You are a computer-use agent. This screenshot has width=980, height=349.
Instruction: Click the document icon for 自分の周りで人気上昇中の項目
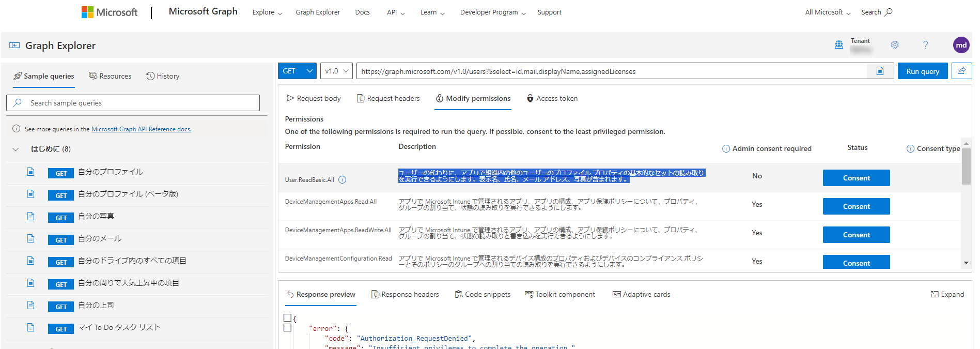tap(30, 283)
